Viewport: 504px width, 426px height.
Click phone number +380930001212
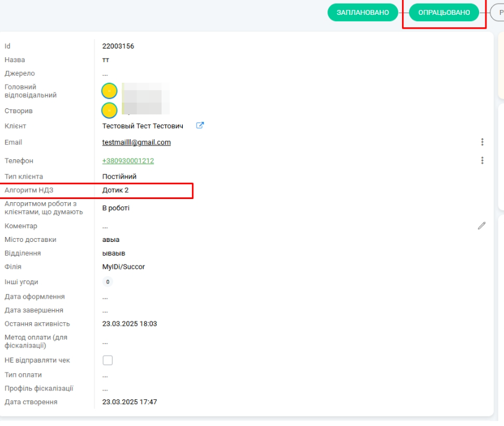click(x=128, y=160)
